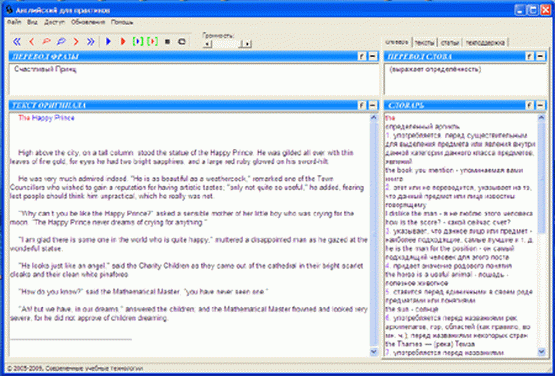Viewport: 555px width, 376px height.
Task: Collapse the ПЕРЕВОД СЛОВА panel
Action: pyautogui.click(x=540, y=56)
